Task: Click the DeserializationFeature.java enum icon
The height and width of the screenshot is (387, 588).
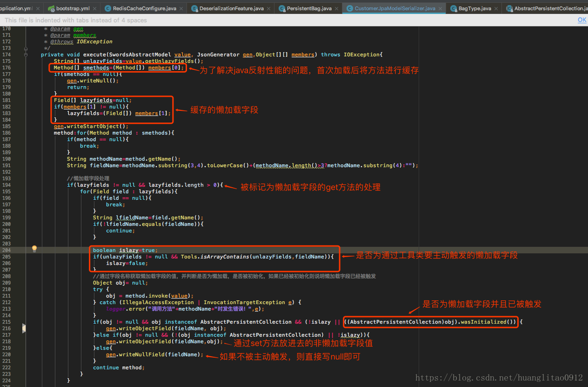Action: 194,8
